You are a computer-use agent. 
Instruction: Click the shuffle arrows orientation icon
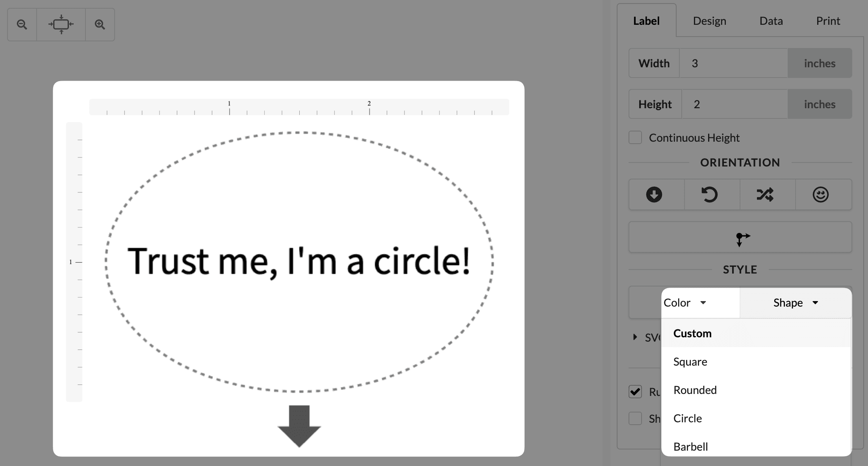765,194
